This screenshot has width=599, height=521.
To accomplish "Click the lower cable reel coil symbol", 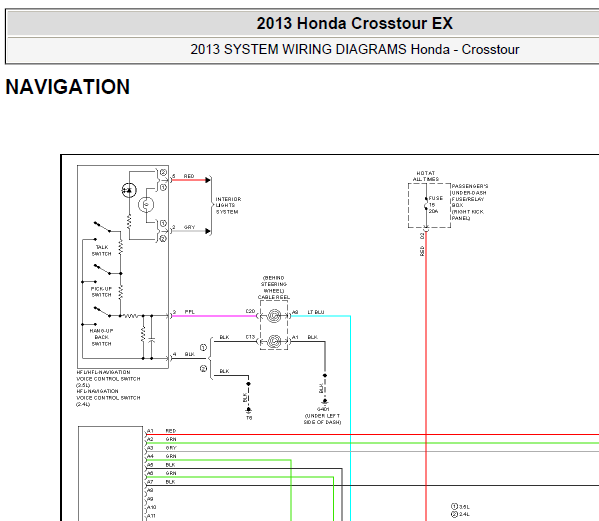I will (x=274, y=341).
